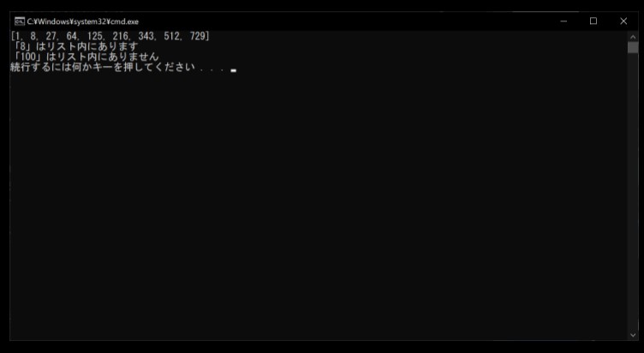644x353 pixels.
Task: Click the number 512 in the printed list
Action: coord(171,36)
